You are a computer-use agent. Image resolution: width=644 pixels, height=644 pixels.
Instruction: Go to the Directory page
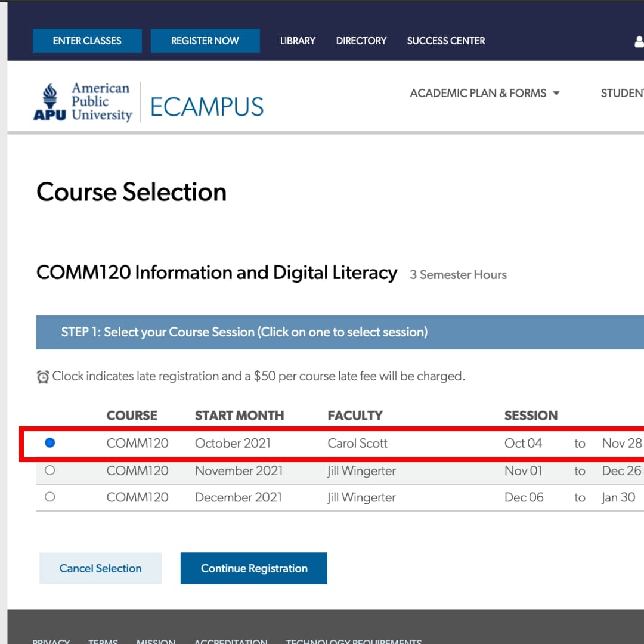pyautogui.click(x=361, y=41)
